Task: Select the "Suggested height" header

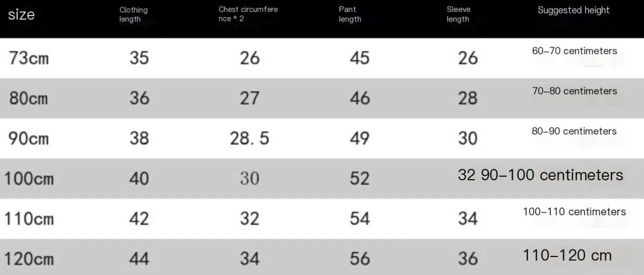Action: tap(573, 11)
